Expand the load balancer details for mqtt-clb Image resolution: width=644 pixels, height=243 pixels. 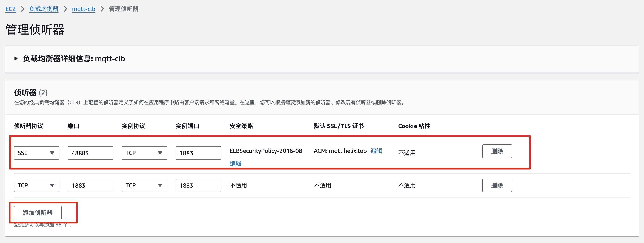[73, 59]
